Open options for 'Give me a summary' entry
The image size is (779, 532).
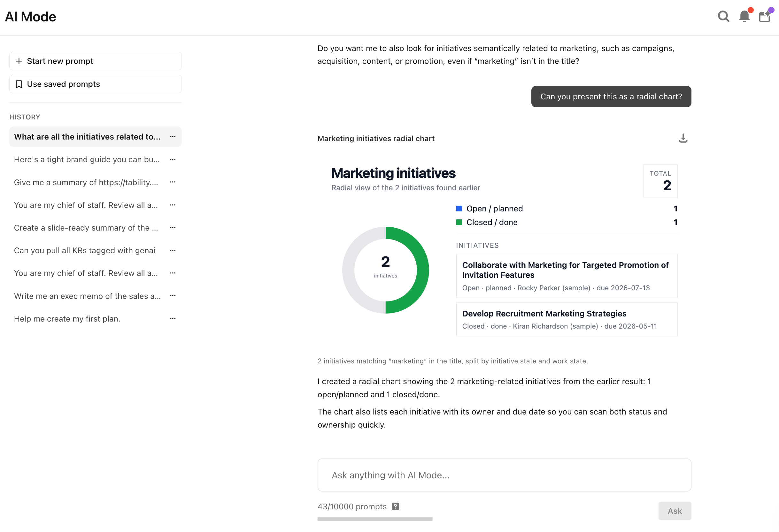[x=173, y=182]
